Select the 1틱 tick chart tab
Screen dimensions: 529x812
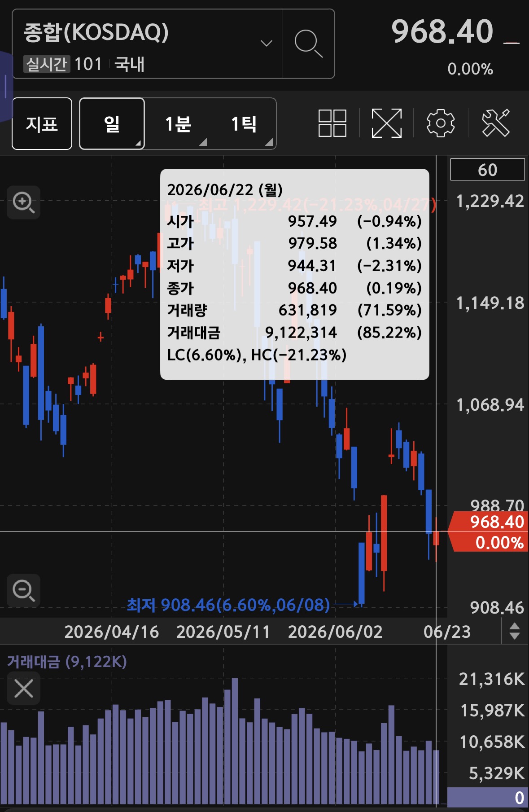point(244,123)
